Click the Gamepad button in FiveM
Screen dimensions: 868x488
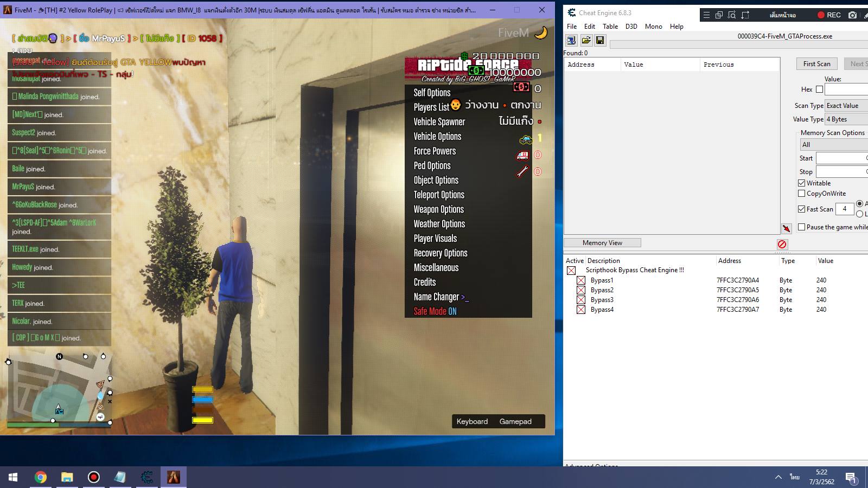[515, 421]
